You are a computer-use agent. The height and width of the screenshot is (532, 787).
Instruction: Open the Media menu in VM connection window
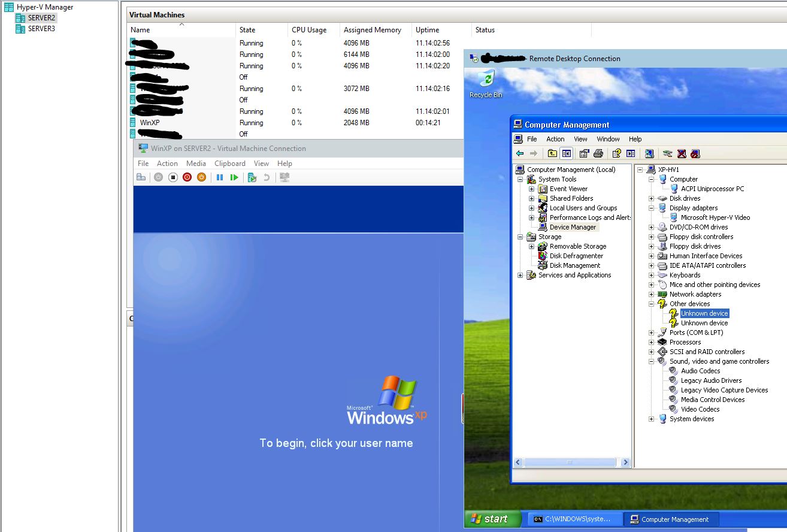coord(196,163)
